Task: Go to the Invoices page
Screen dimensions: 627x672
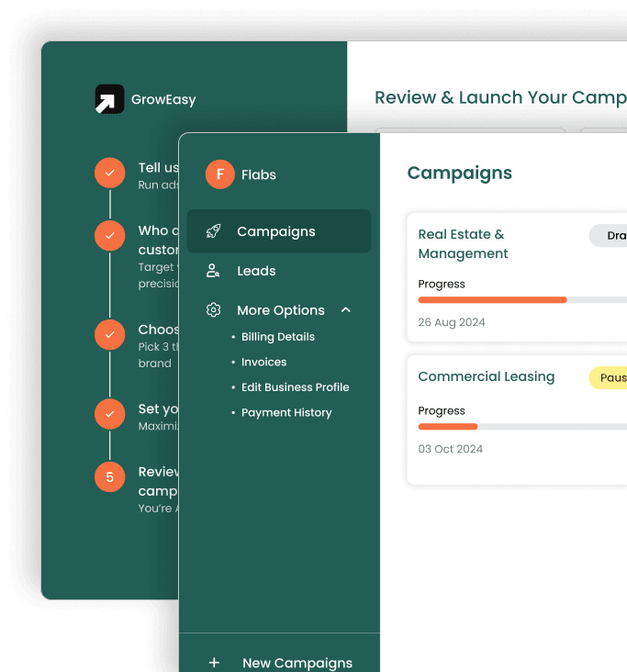Action: coord(263,362)
